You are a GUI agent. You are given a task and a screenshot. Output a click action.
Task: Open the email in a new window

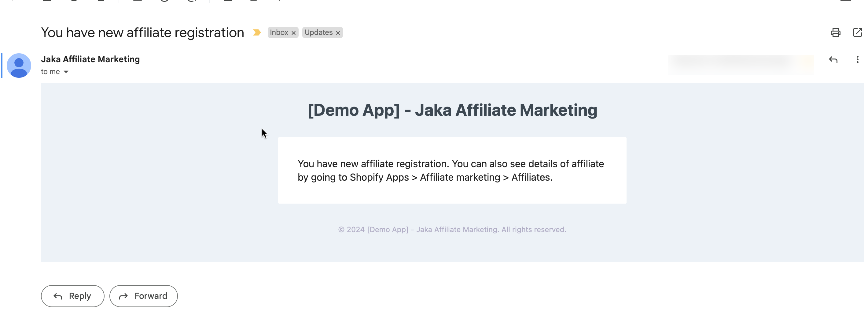click(857, 32)
